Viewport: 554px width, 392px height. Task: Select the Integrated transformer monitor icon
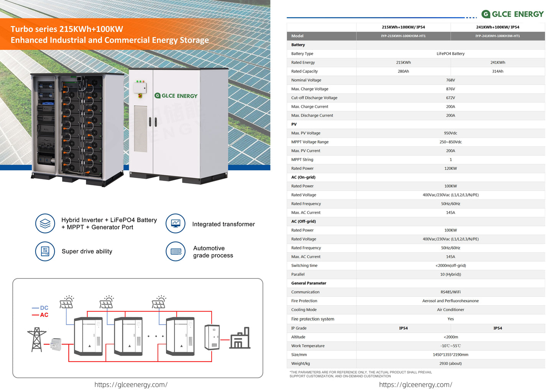(175, 224)
